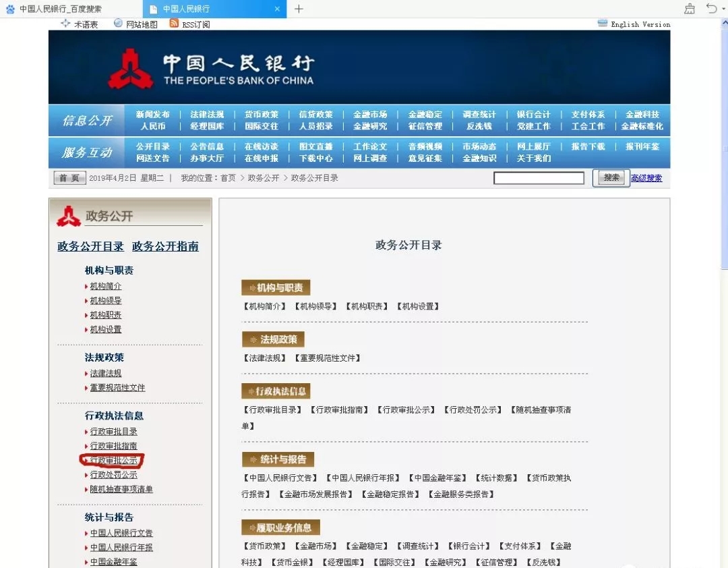This screenshot has height=568, width=728.
Task: Open 机构简介 in left sidebar
Action: pyautogui.click(x=105, y=286)
